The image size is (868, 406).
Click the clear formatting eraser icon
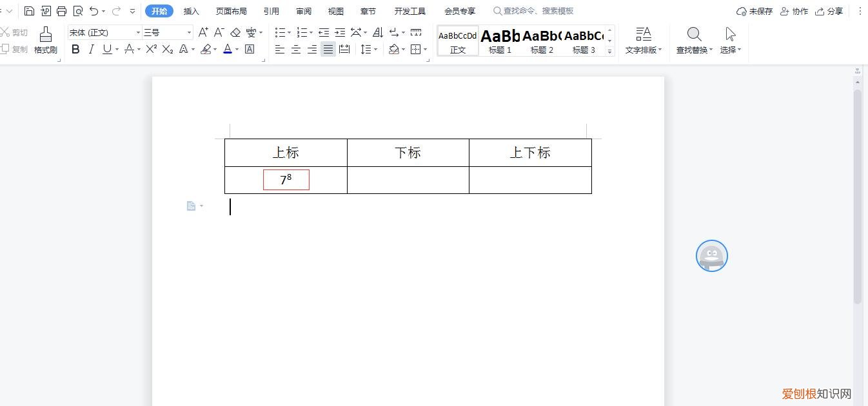[235, 32]
